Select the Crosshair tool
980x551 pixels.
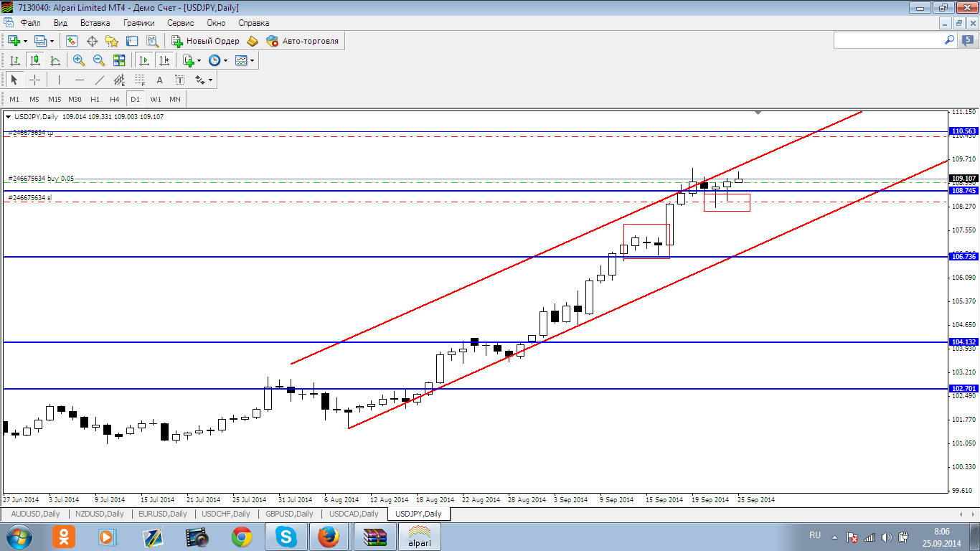coord(34,80)
